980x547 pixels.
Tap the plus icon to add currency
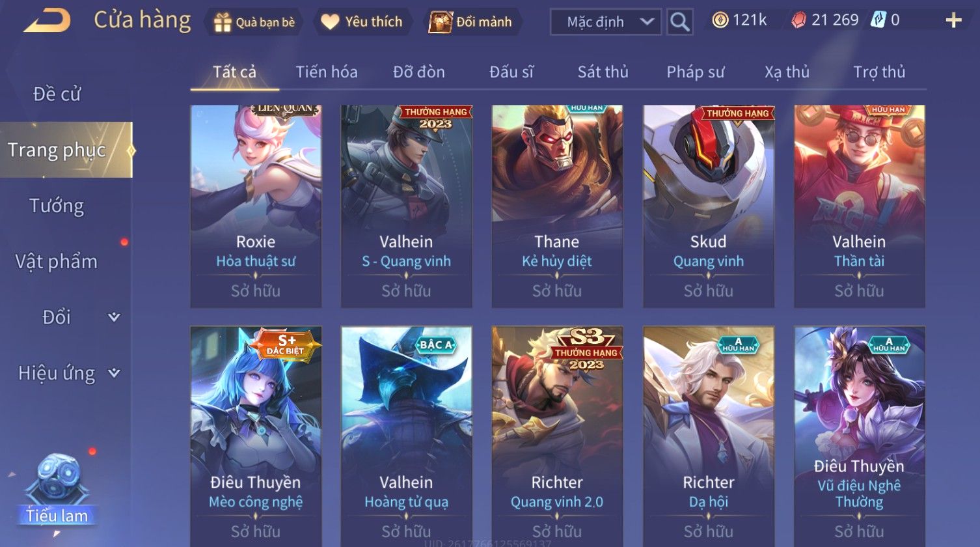pos(953,21)
